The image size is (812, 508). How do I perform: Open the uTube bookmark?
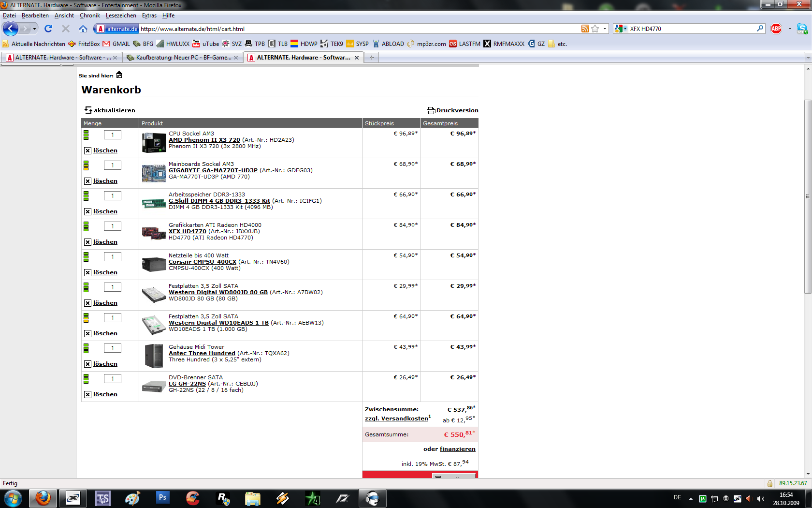[205, 44]
